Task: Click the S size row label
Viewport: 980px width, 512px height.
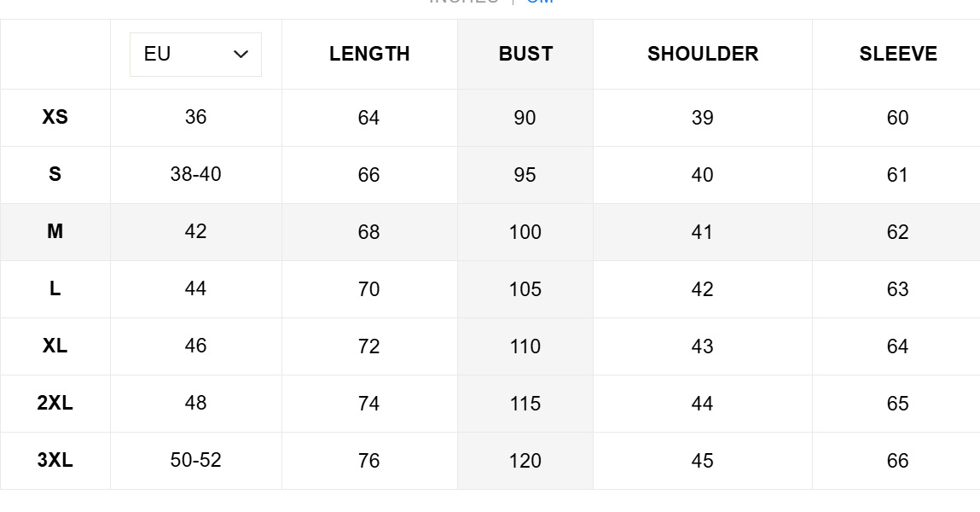Action: click(x=55, y=174)
